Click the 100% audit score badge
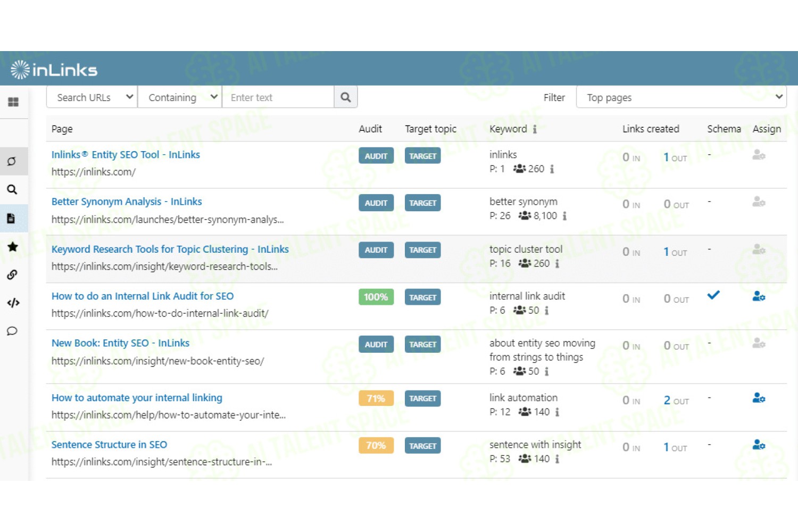 coord(376,297)
